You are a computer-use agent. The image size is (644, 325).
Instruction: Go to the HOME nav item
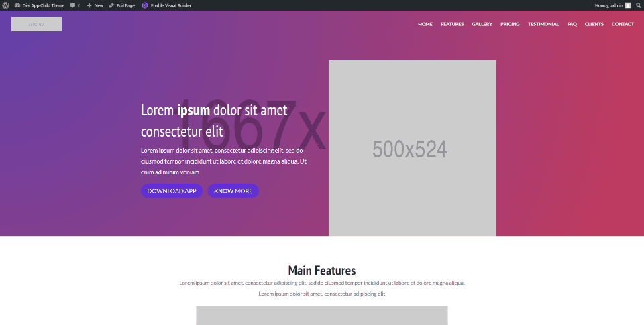pyautogui.click(x=425, y=24)
